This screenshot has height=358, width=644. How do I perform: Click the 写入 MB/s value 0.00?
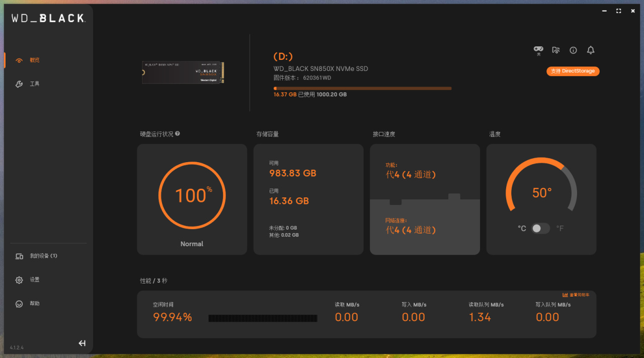[414, 317]
